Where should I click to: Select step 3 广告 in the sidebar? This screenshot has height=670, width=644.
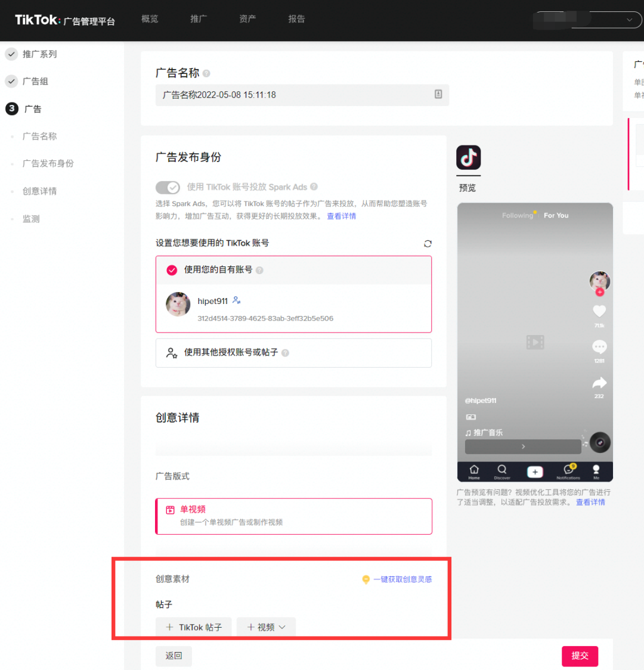point(23,109)
